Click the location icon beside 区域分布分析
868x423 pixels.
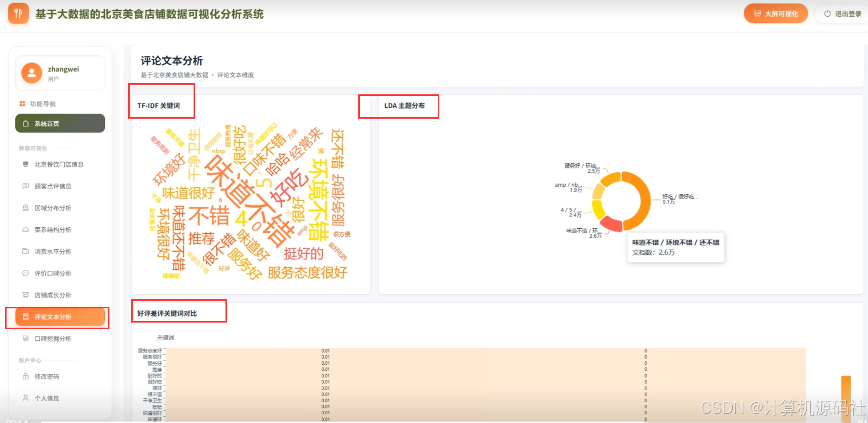pos(25,208)
